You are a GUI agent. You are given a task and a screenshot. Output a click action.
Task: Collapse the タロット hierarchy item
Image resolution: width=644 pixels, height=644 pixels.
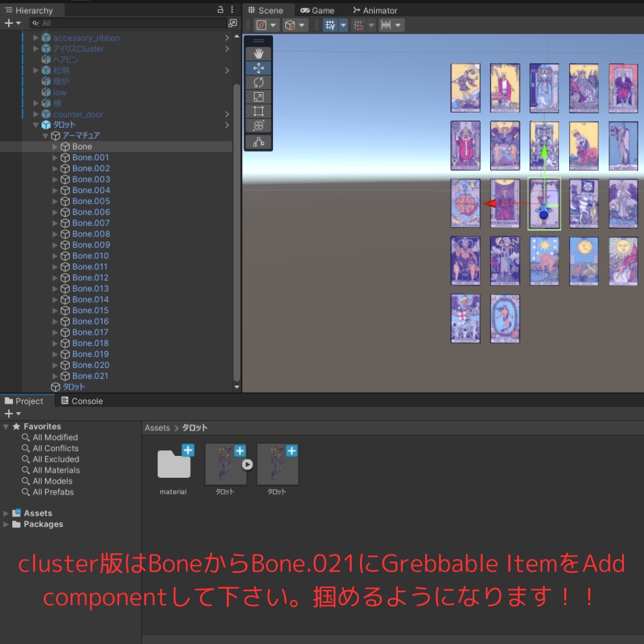[x=36, y=125]
